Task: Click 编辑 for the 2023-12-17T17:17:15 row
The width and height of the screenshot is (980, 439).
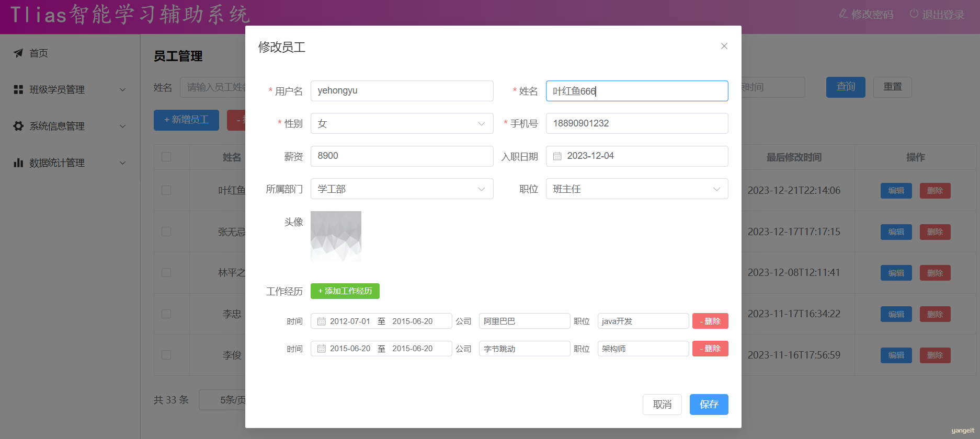Action: click(x=896, y=232)
